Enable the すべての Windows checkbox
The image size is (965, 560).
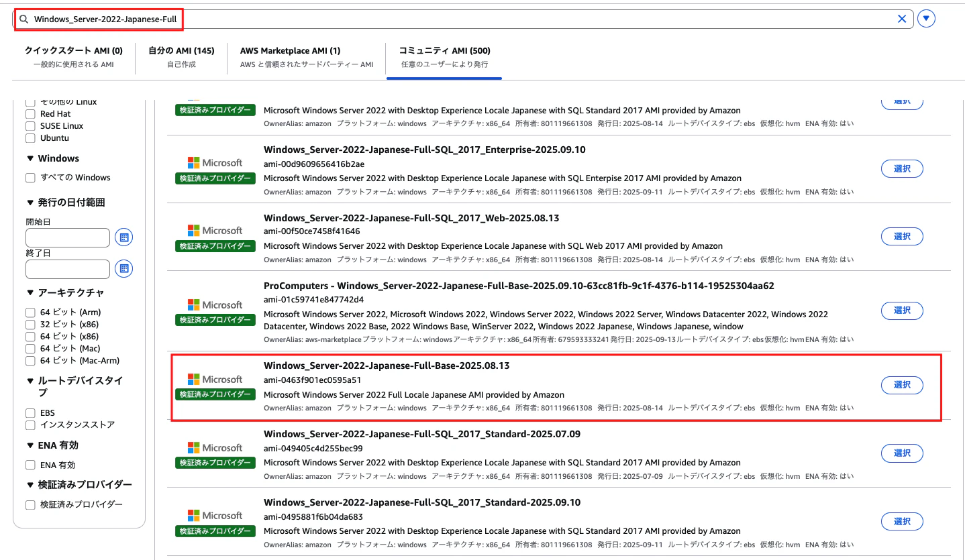click(x=30, y=178)
